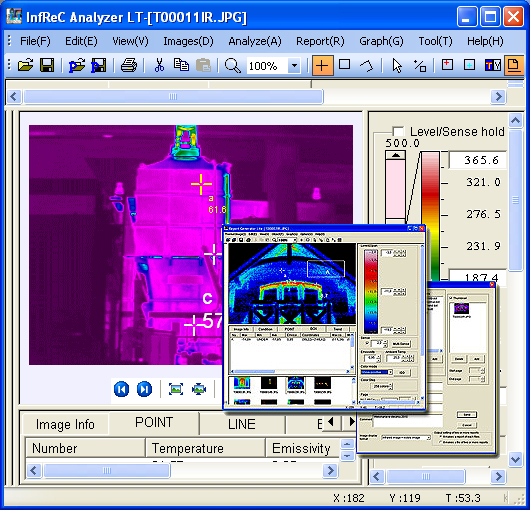The width and height of the screenshot is (530, 510).
Task: Click the TV toolbar icon
Action: (x=492, y=65)
